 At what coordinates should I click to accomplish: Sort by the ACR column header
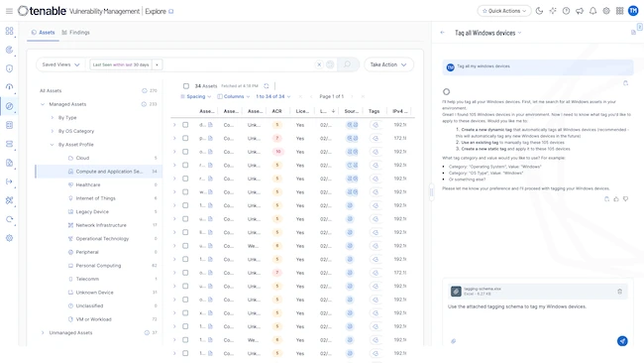[x=276, y=111]
